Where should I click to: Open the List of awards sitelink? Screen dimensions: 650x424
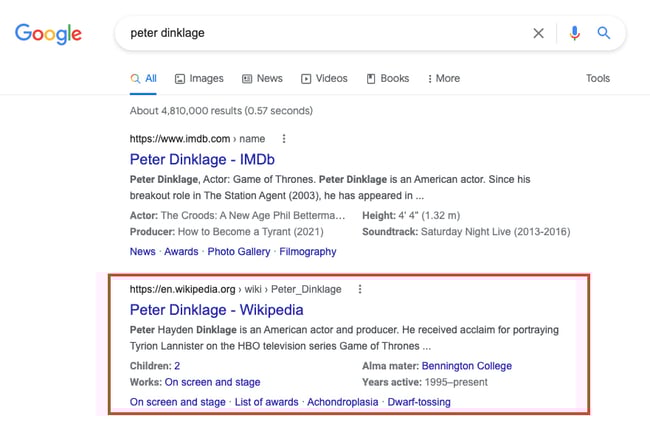pos(267,402)
